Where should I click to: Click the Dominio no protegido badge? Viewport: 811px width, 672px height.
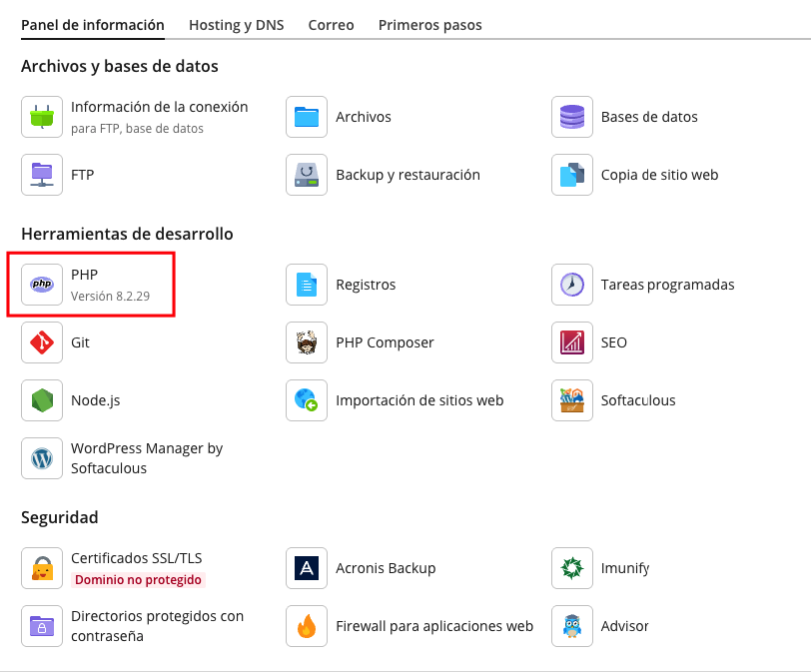coord(138,579)
